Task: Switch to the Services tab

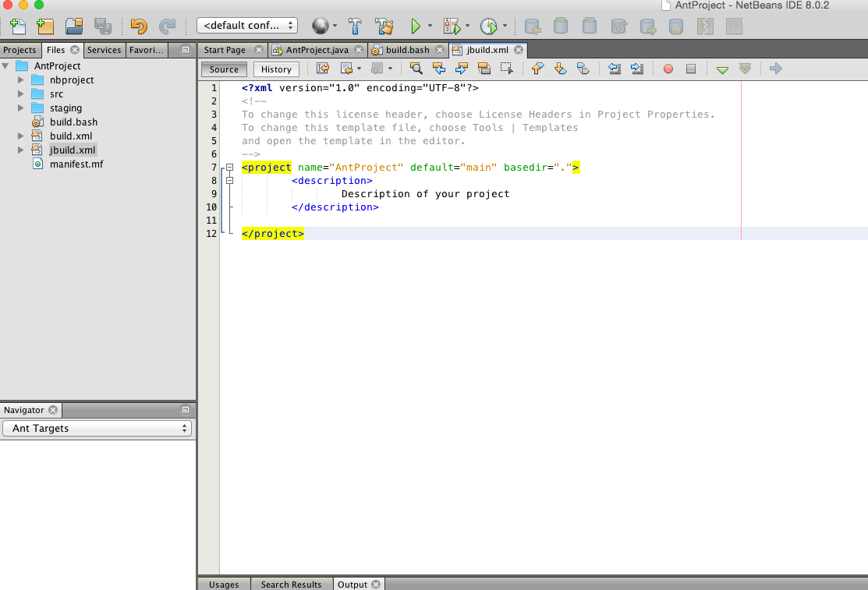Action: coord(104,50)
